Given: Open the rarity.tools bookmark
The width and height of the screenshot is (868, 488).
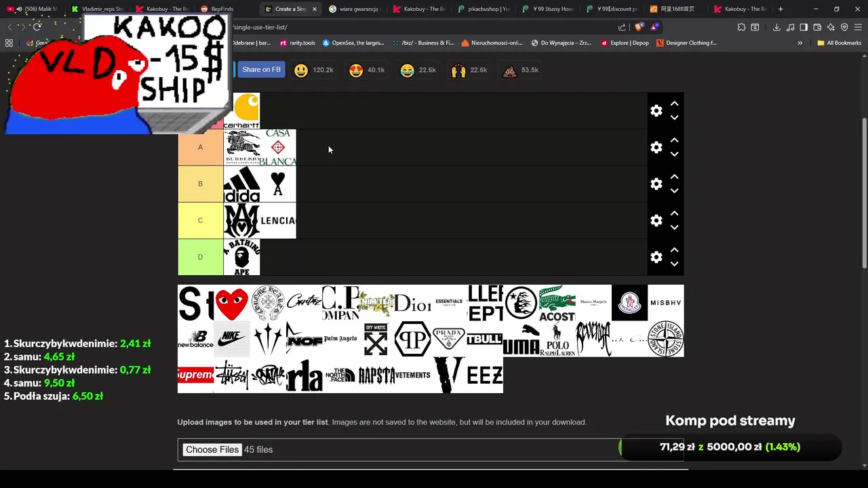Looking at the screenshot, I should [x=298, y=43].
